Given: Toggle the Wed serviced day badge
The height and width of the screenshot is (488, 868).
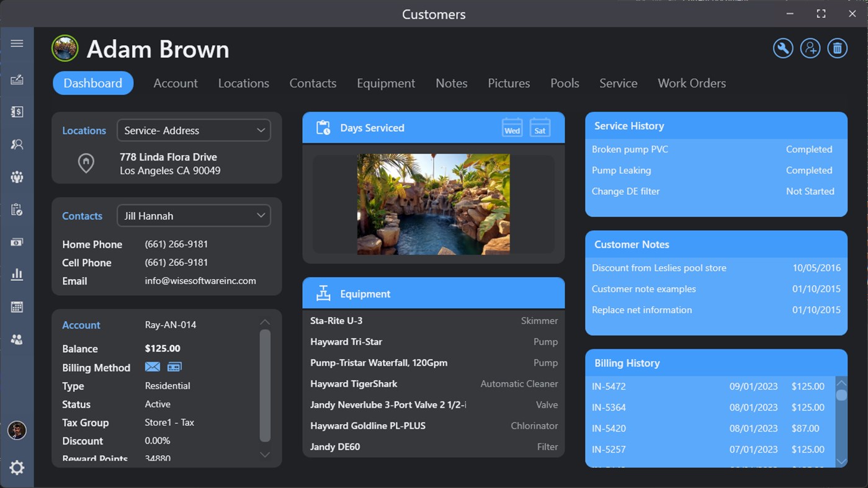Looking at the screenshot, I should pos(512,127).
